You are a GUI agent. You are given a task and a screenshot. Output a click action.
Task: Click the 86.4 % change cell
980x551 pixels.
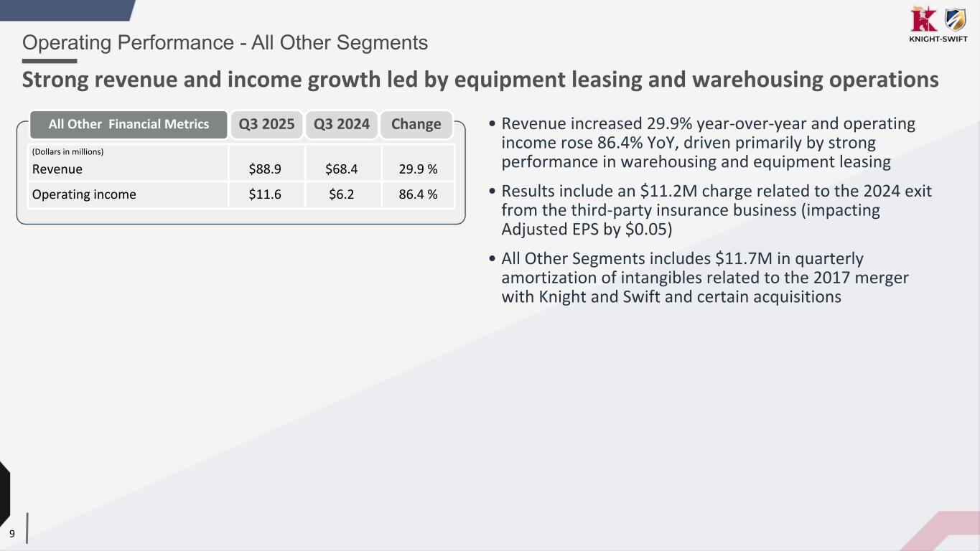[x=419, y=194]
